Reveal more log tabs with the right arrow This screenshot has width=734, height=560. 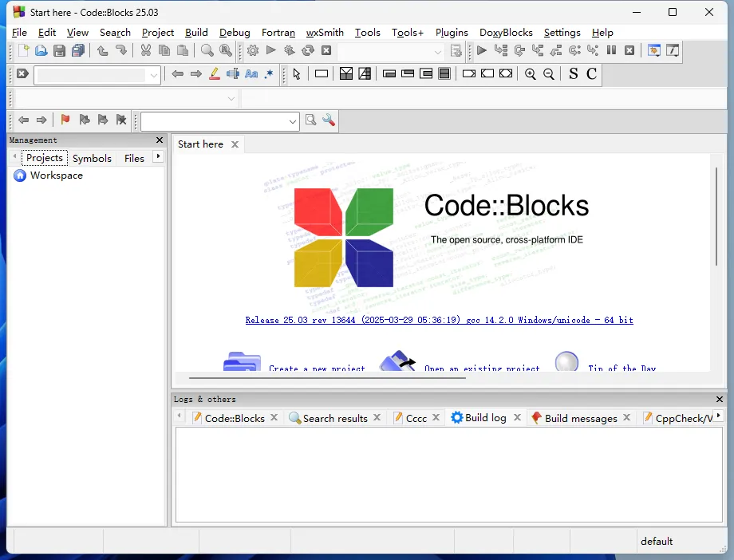pyautogui.click(x=718, y=416)
